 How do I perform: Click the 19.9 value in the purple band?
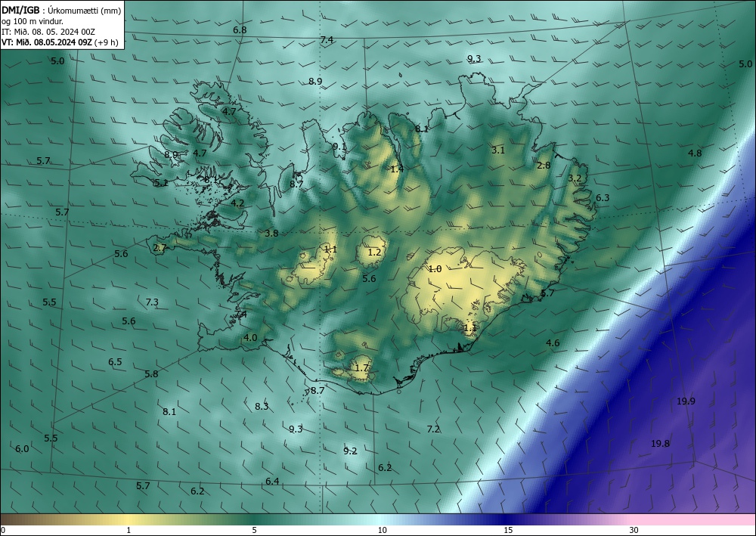686,401
